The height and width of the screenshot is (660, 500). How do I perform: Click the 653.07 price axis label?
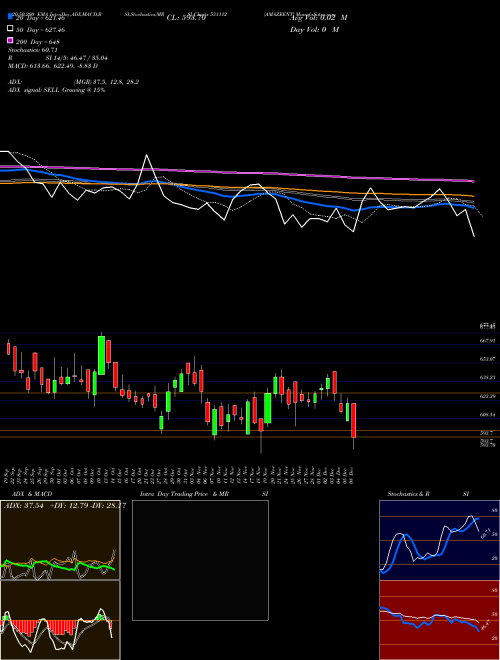click(x=488, y=359)
